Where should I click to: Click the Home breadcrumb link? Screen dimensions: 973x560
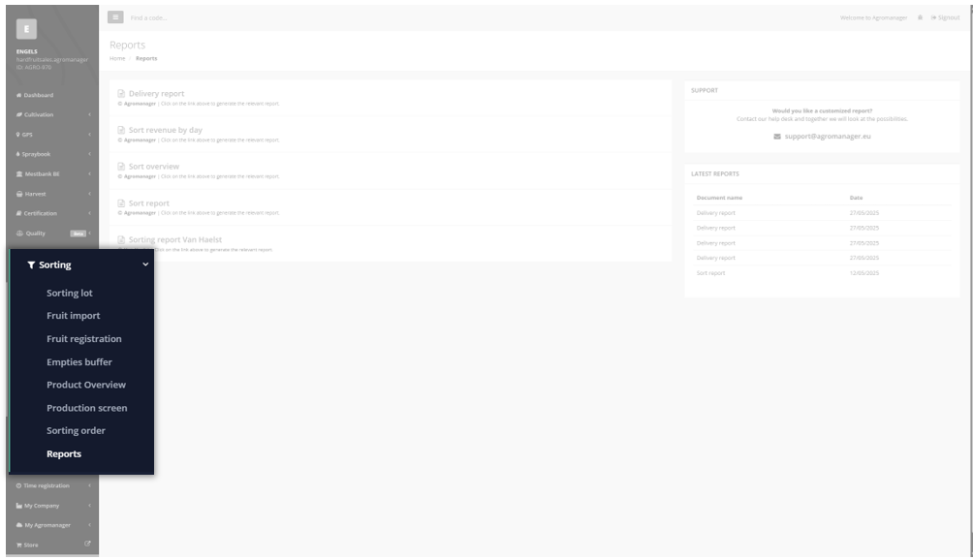117,58
